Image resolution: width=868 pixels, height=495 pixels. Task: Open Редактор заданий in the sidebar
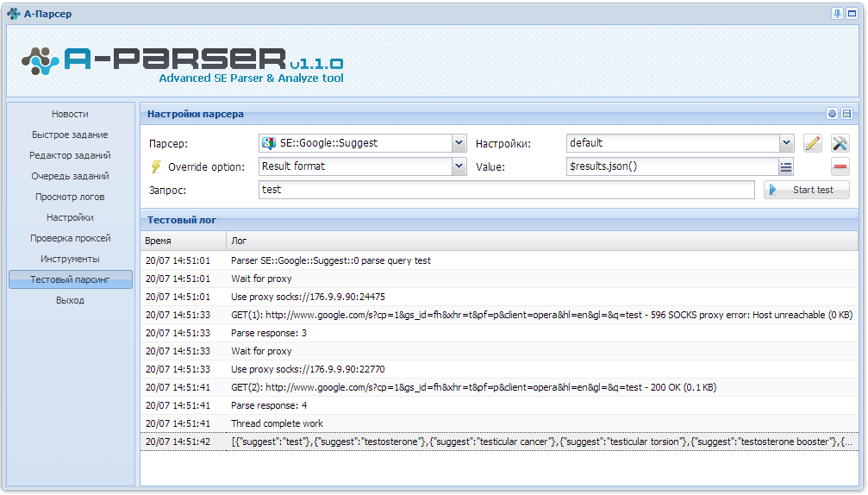(x=71, y=155)
